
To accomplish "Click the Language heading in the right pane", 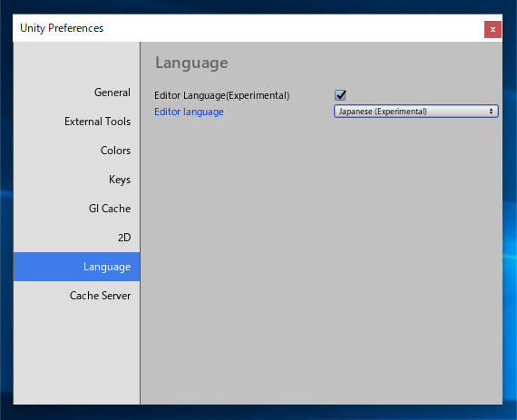I will [191, 63].
